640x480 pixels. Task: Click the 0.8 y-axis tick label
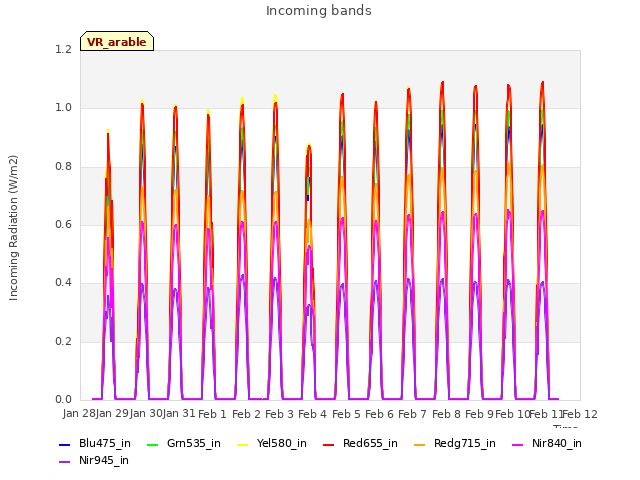click(x=63, y=167)
